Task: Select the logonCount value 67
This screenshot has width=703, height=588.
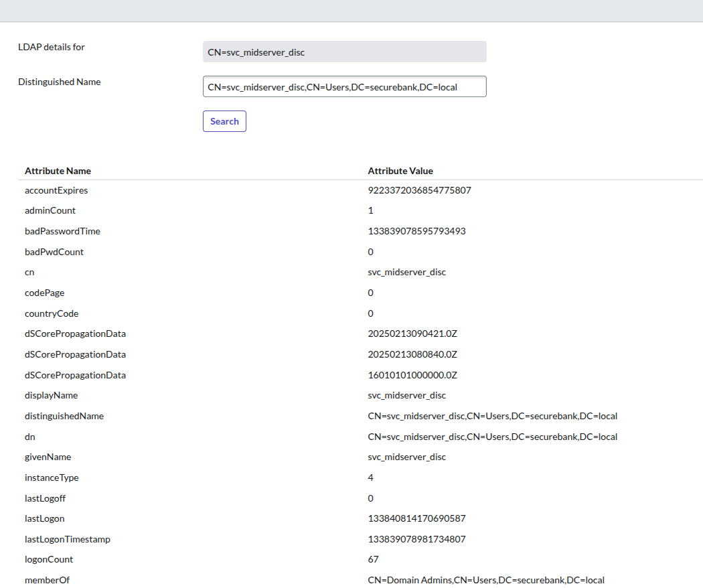Action: coord(373,559)
